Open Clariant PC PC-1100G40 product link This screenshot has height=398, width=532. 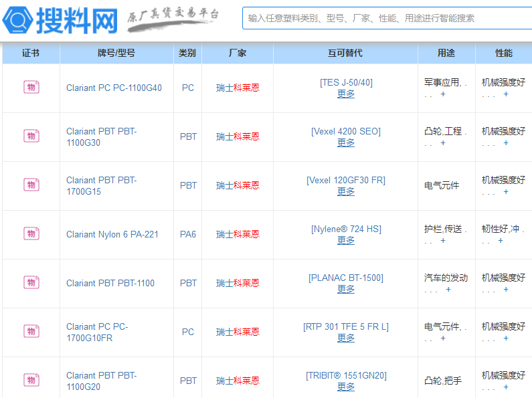point(114,88)
